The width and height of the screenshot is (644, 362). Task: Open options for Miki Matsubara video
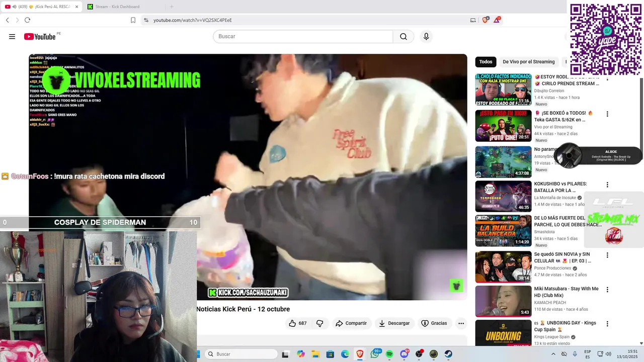tap(607, 290)
